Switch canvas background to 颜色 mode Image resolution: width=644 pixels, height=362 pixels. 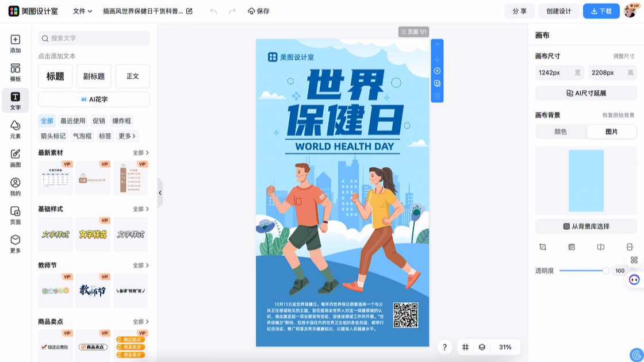click(561, 132)
